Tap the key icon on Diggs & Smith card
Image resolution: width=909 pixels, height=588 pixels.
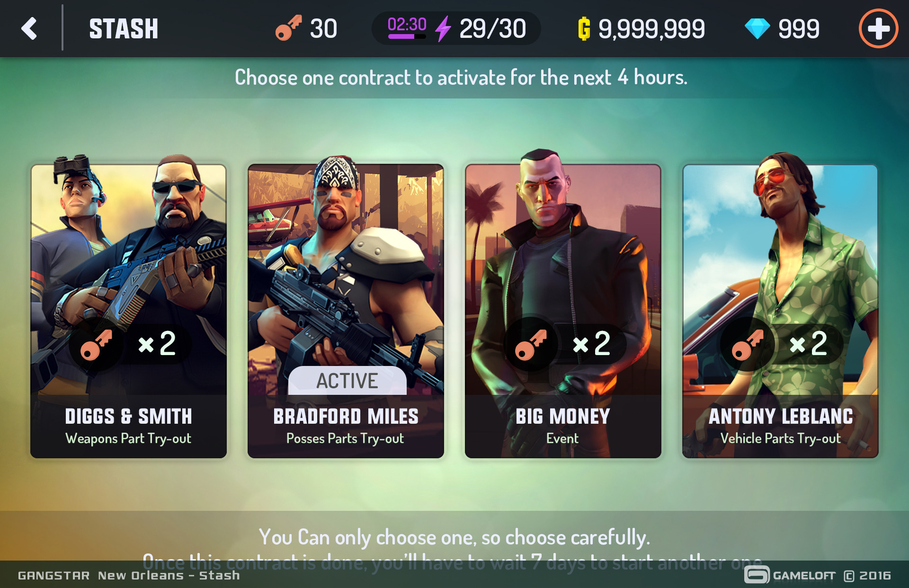[x=96, y=344]
